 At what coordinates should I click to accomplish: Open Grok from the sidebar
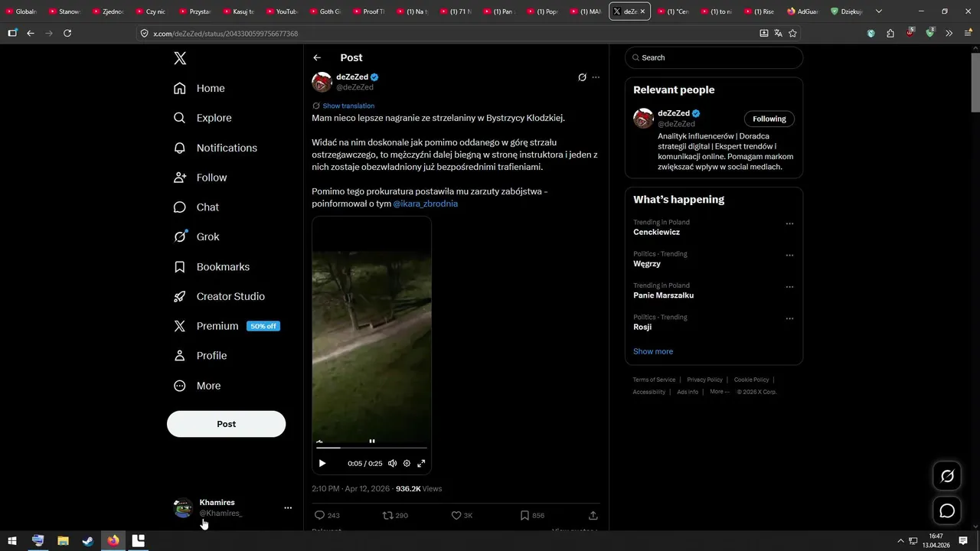click(196, 237)
